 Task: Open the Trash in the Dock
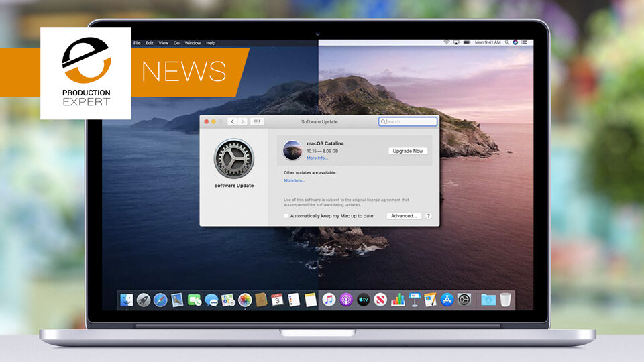(x=506, y=300)
